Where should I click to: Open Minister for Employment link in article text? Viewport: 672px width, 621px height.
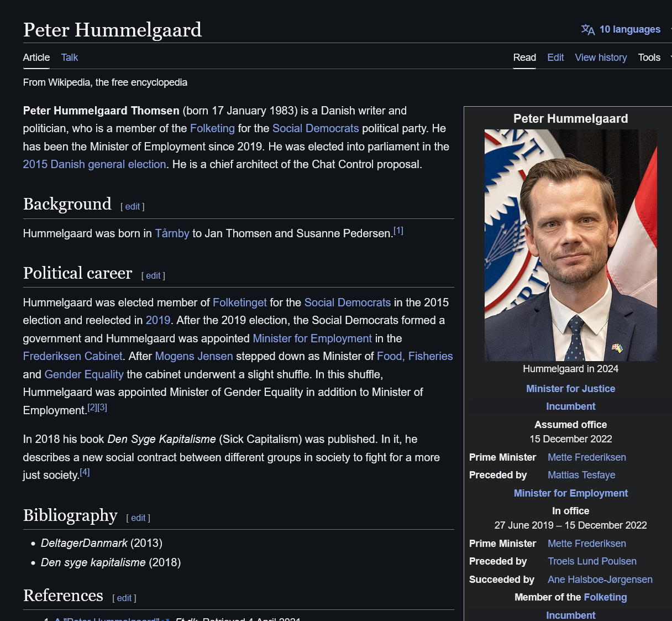312,338
